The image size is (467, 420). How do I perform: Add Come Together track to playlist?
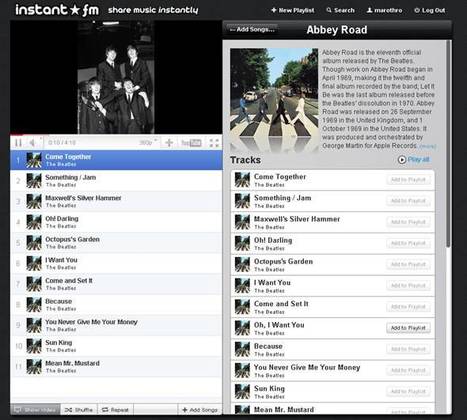pyautogui.click(x=408, y=180)
